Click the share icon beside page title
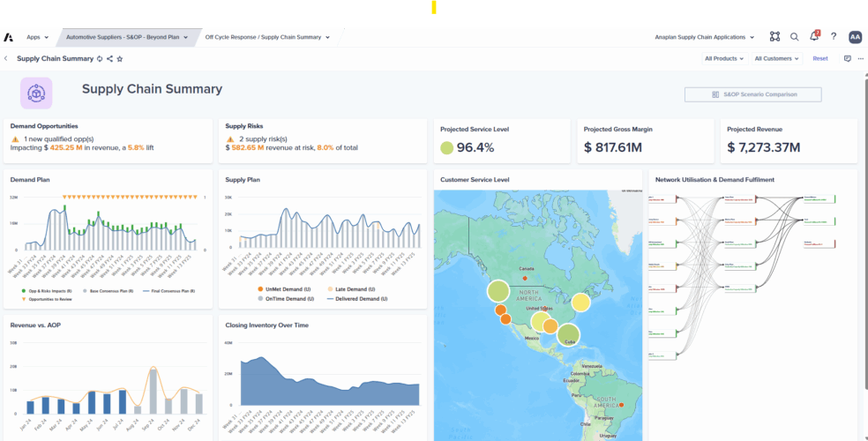 pos(109,58)
